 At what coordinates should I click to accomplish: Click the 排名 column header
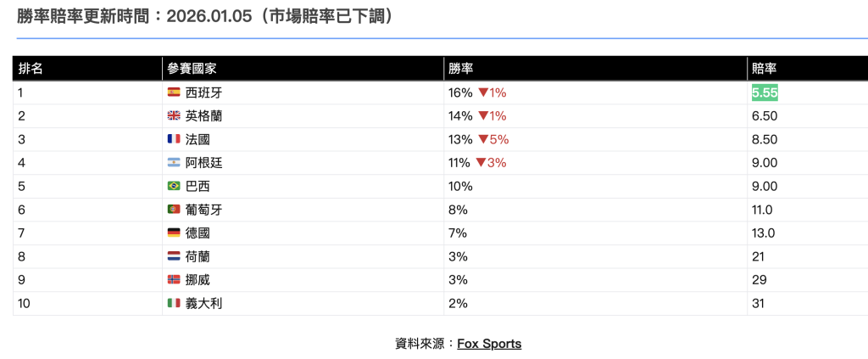click(x=31, y=69)
